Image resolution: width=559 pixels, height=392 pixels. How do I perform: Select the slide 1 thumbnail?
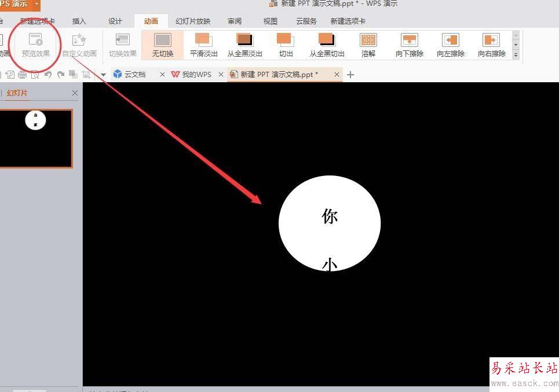tap(36, 138)
